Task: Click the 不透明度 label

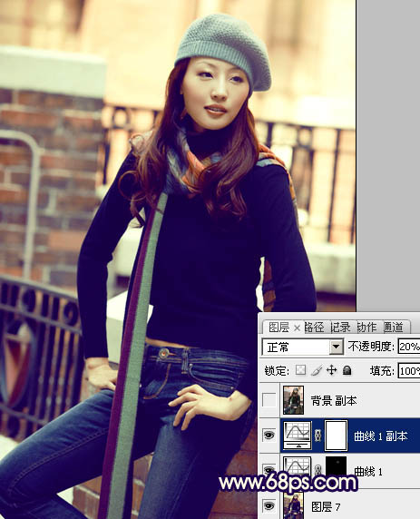Action: click(371, 347)
